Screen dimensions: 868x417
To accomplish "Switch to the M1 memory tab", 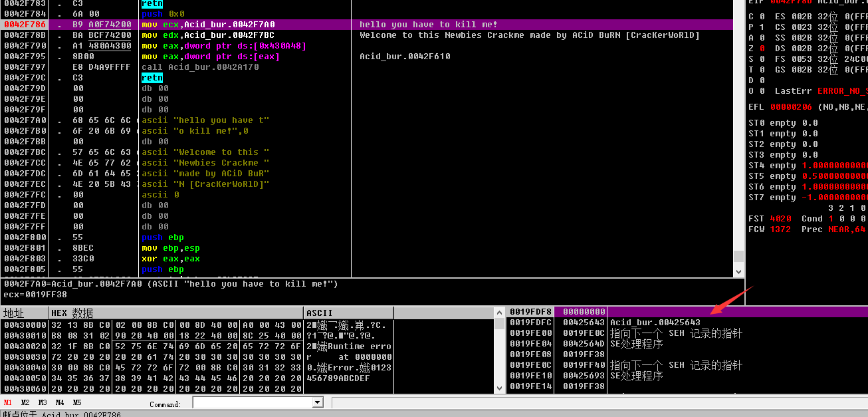I will pos(8,402).
